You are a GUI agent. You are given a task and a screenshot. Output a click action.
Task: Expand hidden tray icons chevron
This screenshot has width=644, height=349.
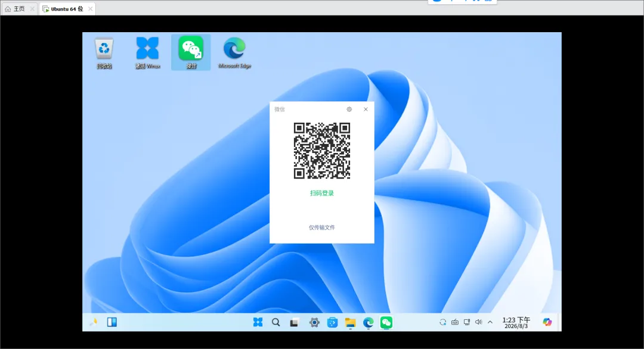pos(490,322)
